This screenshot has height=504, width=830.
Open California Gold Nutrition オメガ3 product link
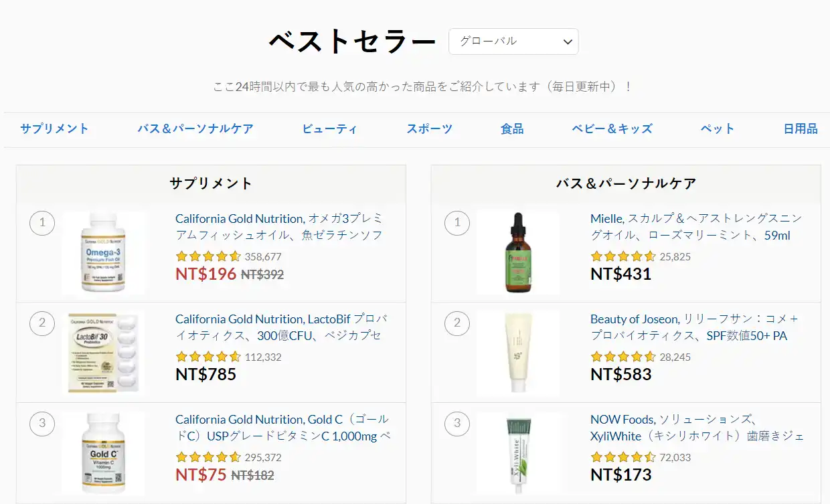(280, 227)
